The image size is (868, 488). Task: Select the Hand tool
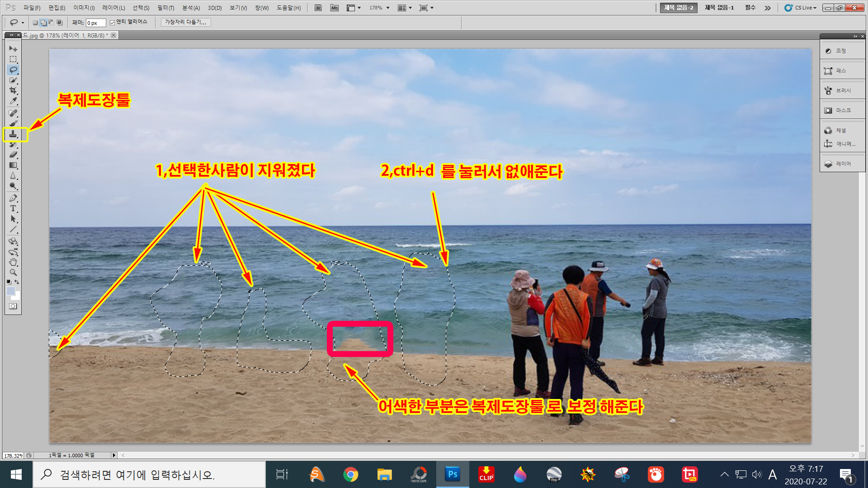pos(13,262)
